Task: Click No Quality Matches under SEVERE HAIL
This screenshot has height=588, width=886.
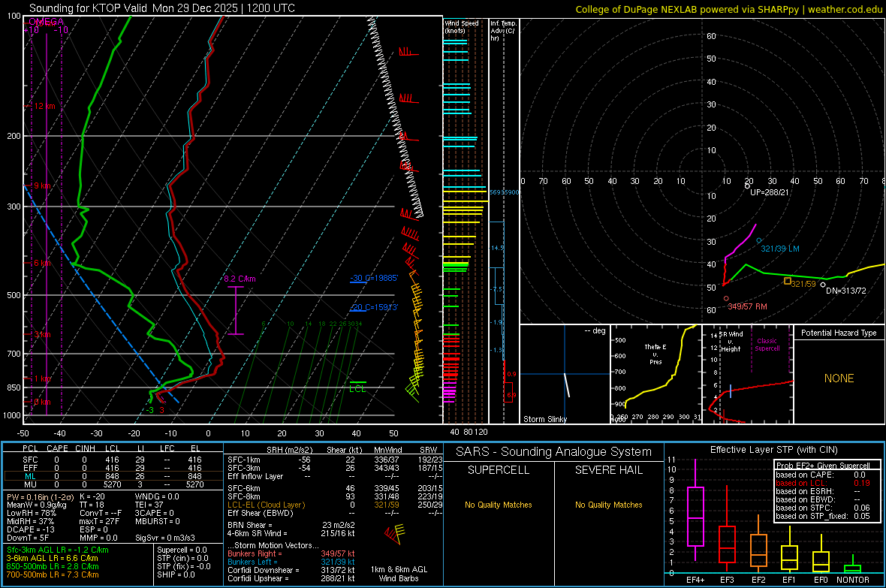Action: 608,505
